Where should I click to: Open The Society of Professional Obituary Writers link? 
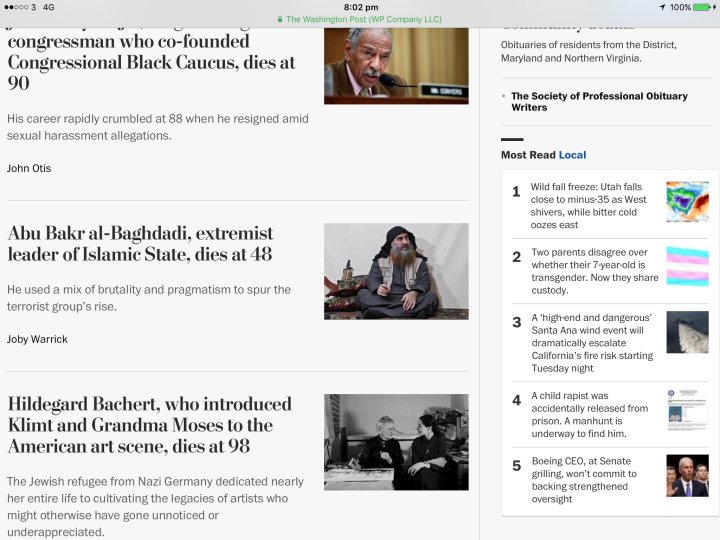pos(599,101)
